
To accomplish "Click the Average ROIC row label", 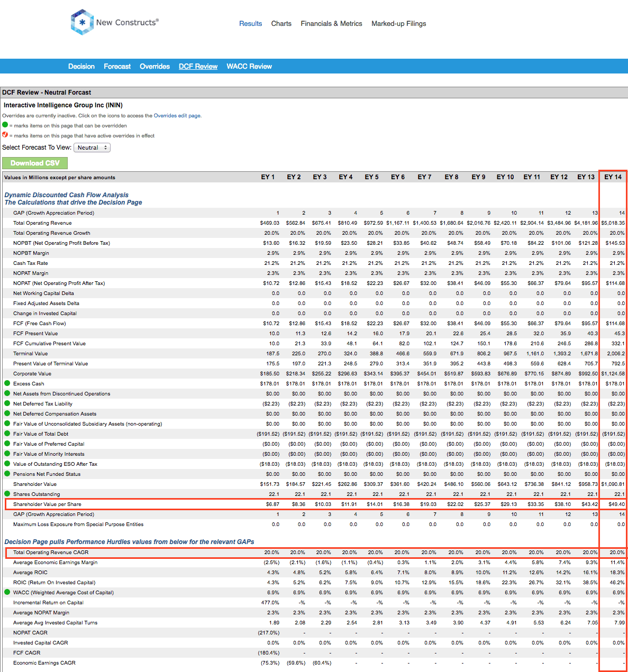I will [30, 573].
